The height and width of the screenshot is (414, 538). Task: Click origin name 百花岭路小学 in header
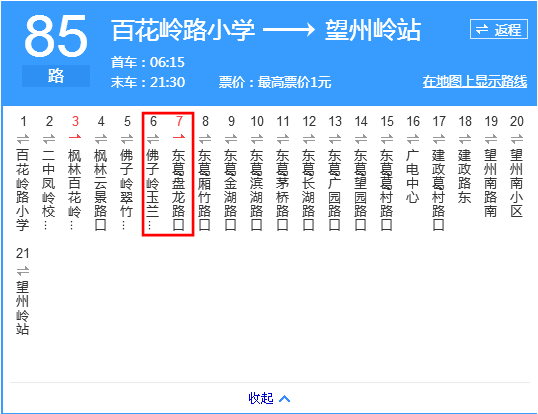183,30
